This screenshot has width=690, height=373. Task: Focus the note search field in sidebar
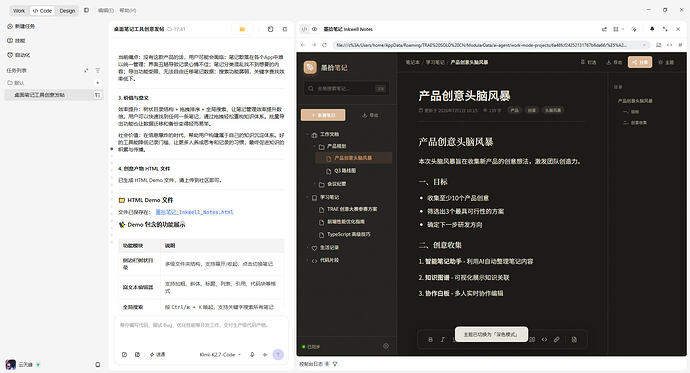[346, 88]
